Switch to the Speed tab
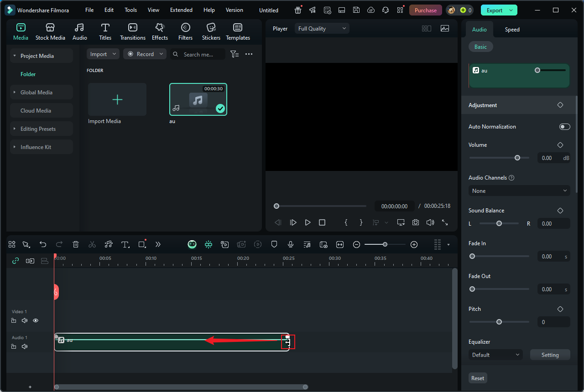 pyautogui.click(x=512, y=30)
